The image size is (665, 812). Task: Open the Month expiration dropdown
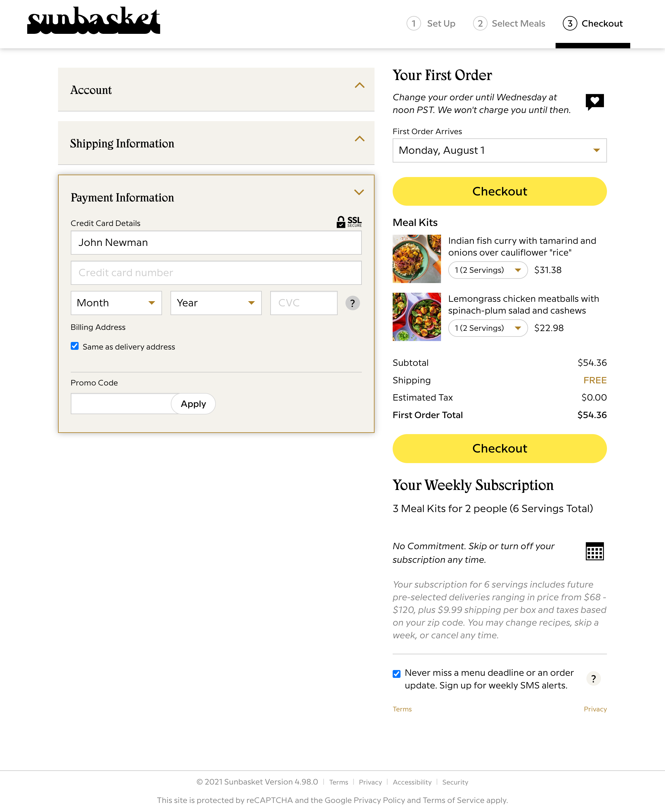click(x=116, y=303)
